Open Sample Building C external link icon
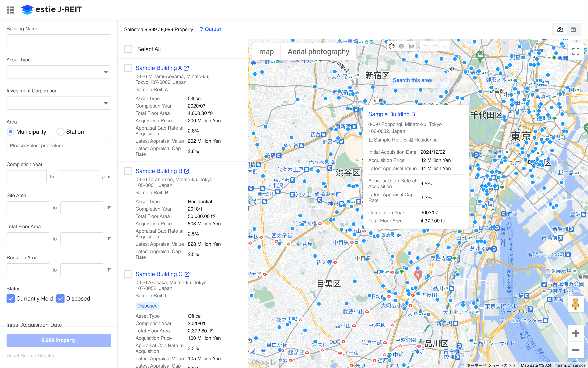 (187, 274)
